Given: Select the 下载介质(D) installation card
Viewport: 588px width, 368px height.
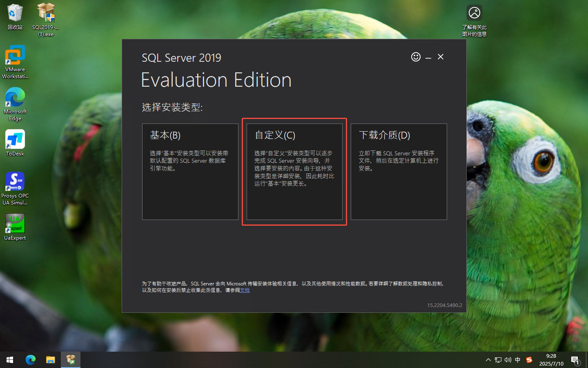Looking at the screenshot, I should click(399, 172).
